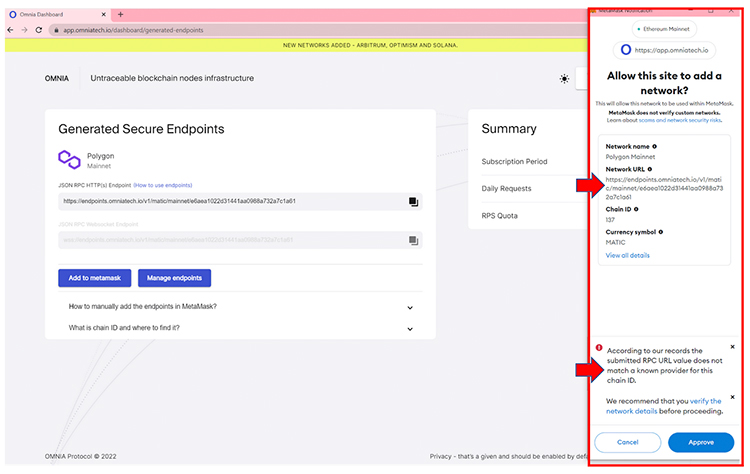
Task: Open a new browser tab
Action: tap(121, 14)
